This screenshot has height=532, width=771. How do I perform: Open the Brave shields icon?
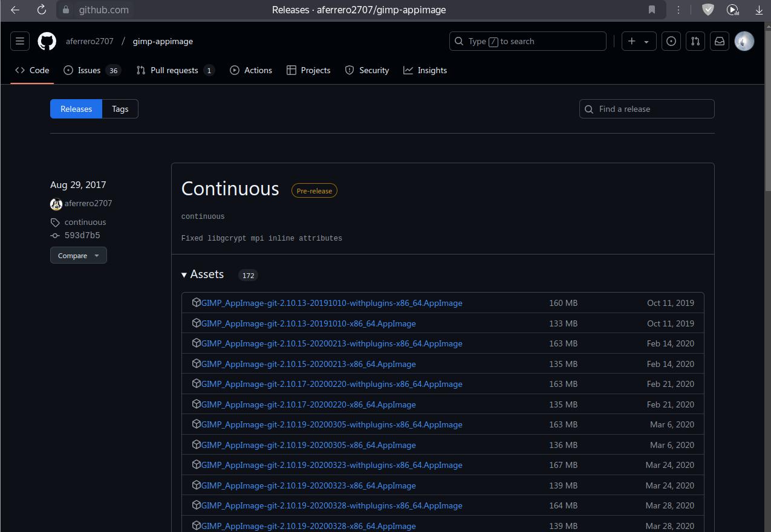coord(708,10)
